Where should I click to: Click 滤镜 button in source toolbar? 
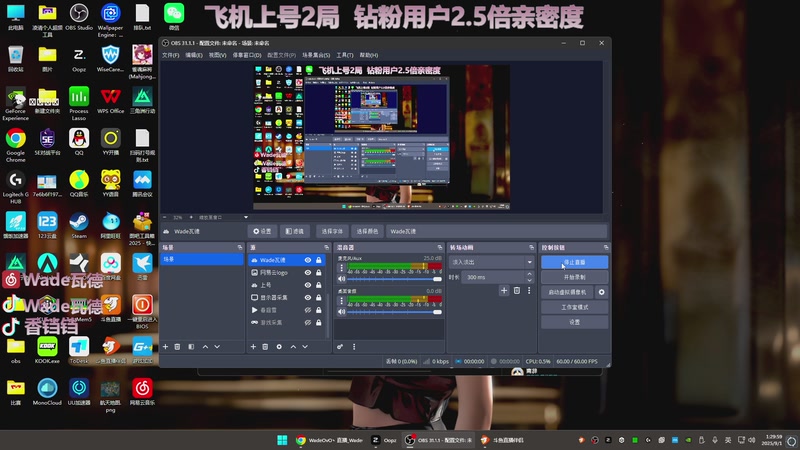294,231
